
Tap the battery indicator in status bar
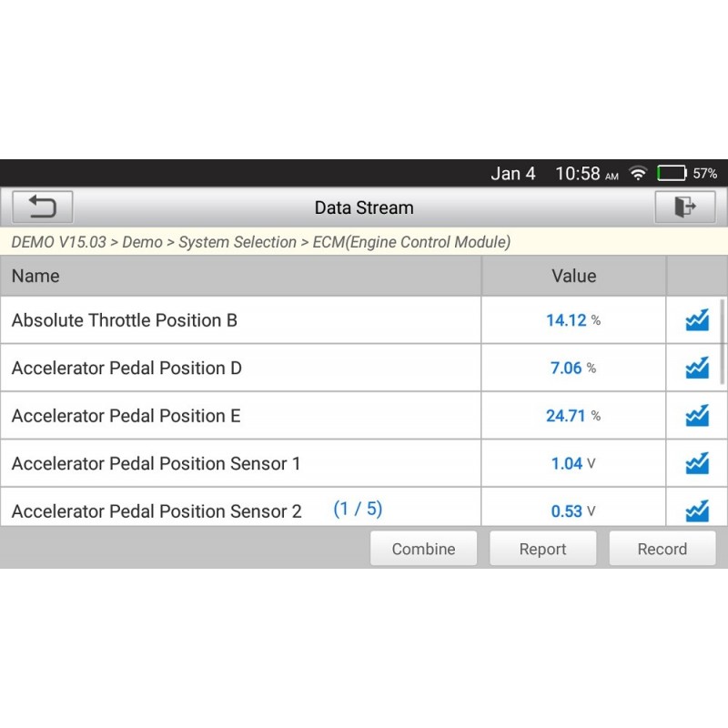pyautogui.click(x=672, y=174)
